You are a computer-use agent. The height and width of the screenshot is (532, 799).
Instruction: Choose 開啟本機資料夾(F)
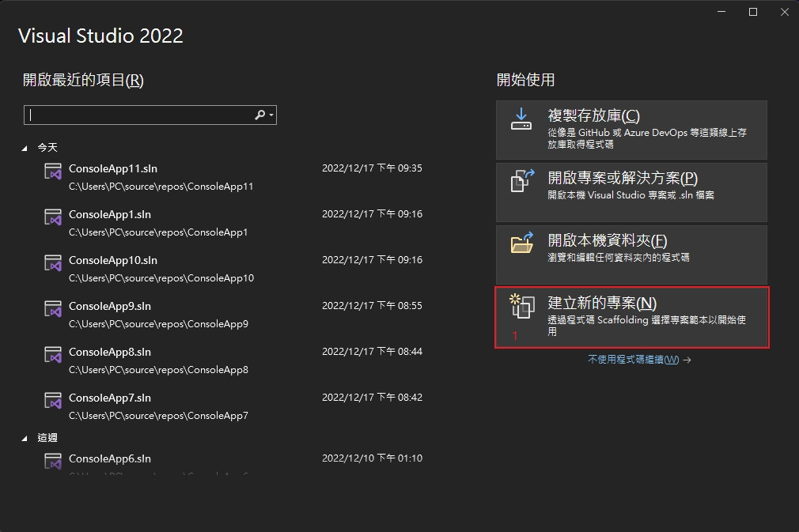631,255
